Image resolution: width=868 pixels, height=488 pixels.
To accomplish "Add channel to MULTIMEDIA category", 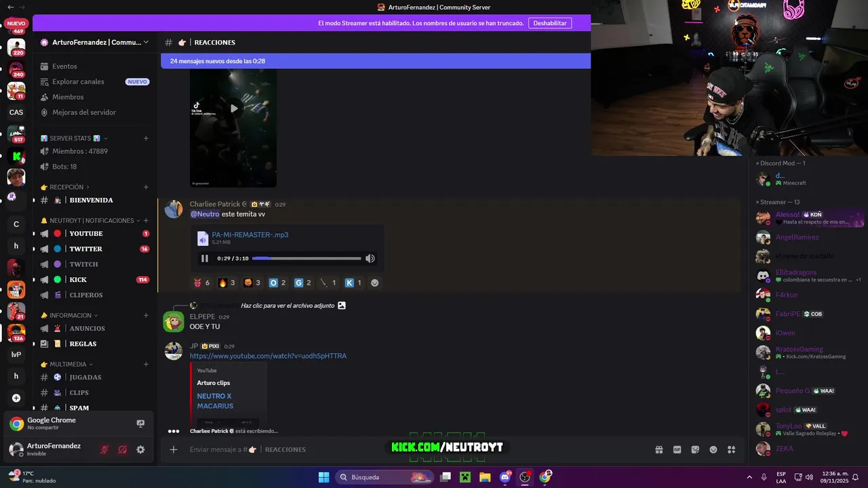I will coord(146,364).
